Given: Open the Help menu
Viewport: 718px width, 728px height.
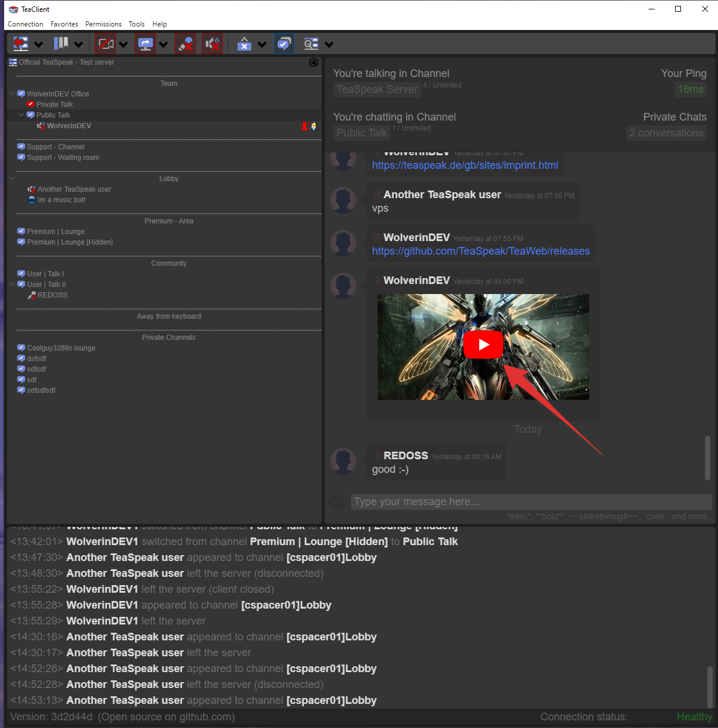Looking at the screenshot, I should click(159, 24).
